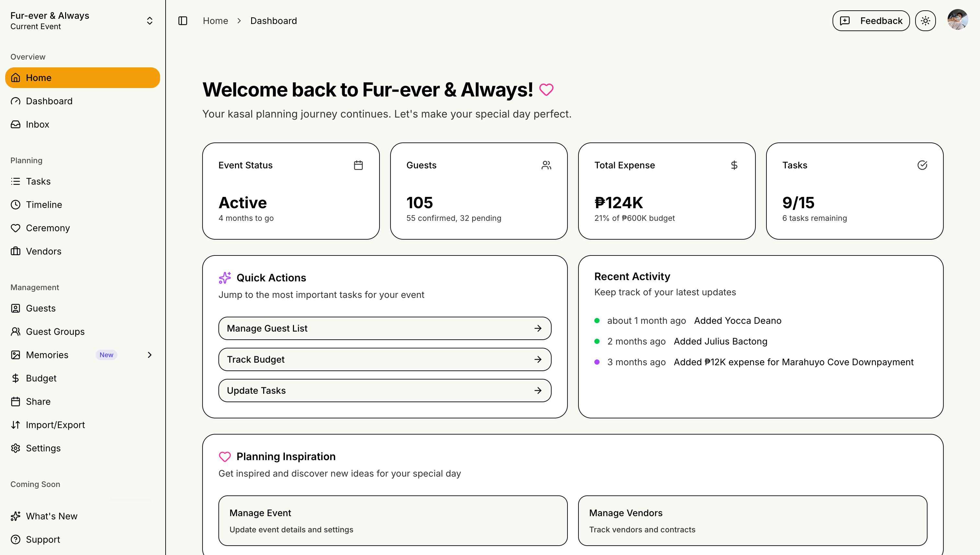
Task: Open the Inbox sidebar item
Action: [x=37, y=124]
